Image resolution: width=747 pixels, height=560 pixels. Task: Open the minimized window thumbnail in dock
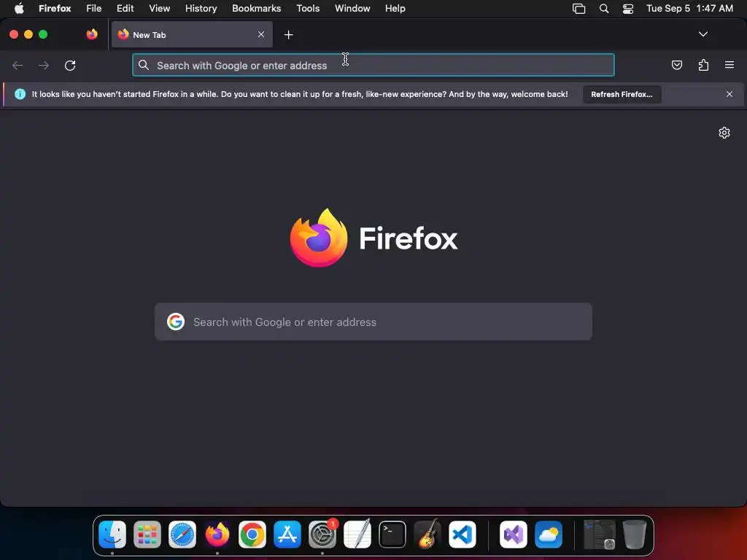pos(600,534)
